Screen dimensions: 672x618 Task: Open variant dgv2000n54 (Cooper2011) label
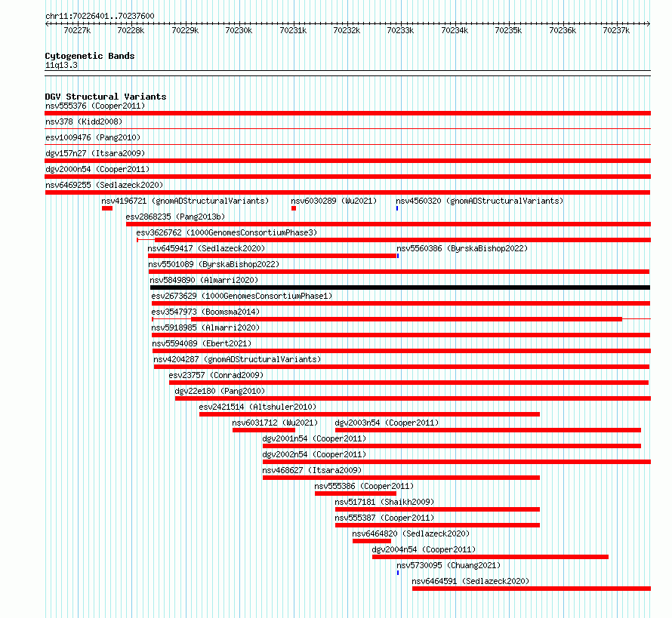(x=97, y=169)
